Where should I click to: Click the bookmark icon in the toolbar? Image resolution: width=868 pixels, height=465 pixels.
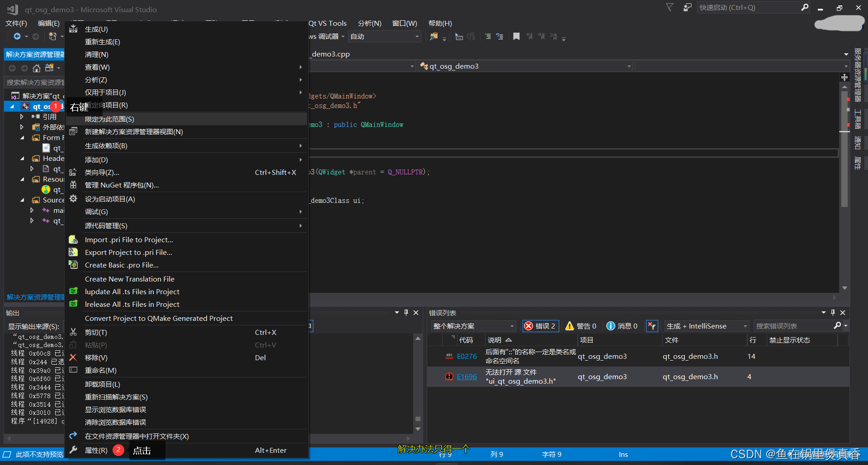(516, 37)
